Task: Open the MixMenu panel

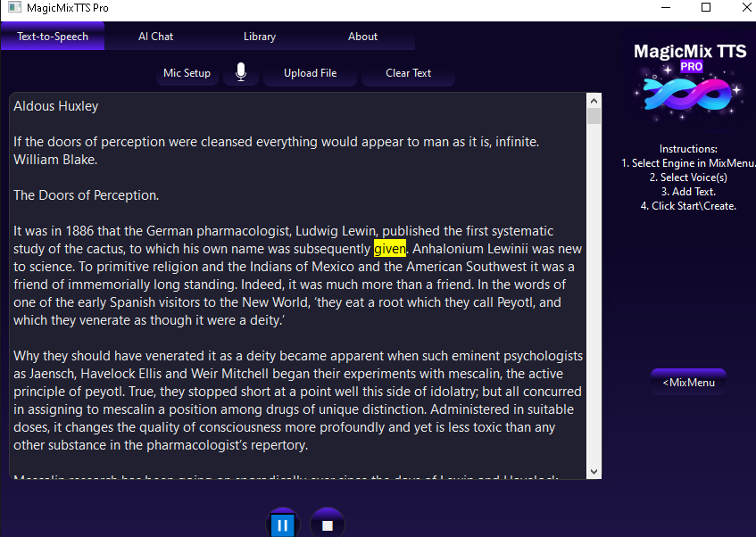Action: 688,383
